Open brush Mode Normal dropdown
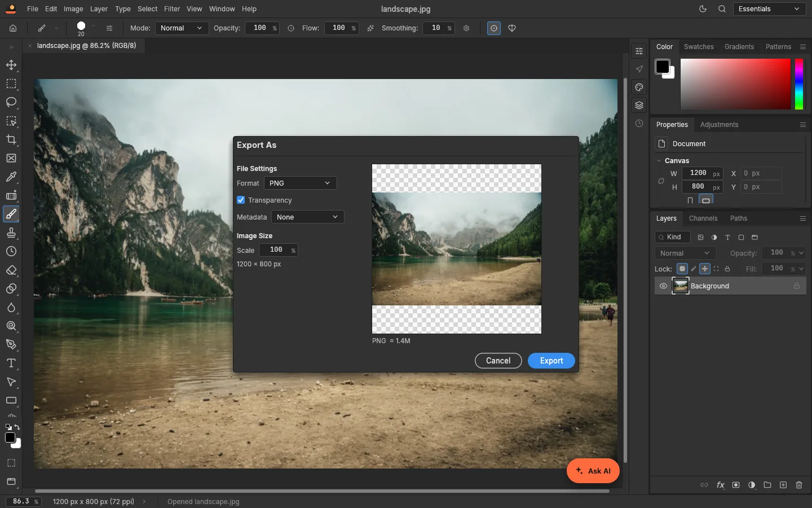The height and width of the screenshot is (508, 812). [182, 28]
